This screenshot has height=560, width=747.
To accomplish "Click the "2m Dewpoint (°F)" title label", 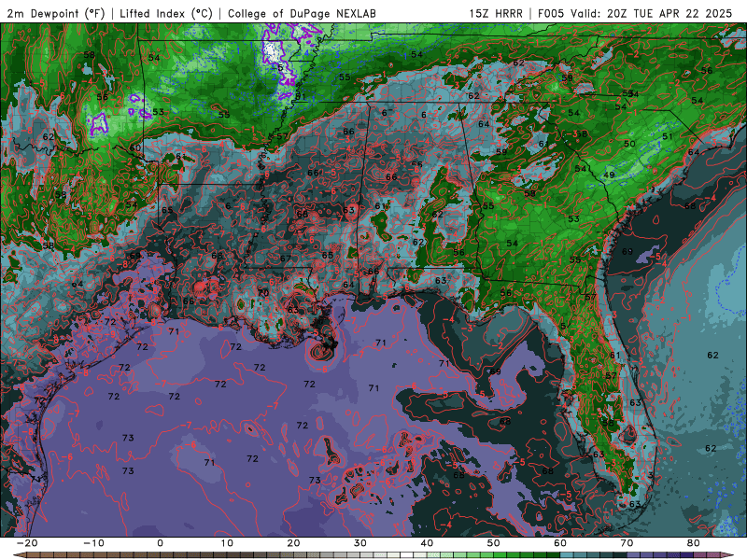I will (56, 14).
